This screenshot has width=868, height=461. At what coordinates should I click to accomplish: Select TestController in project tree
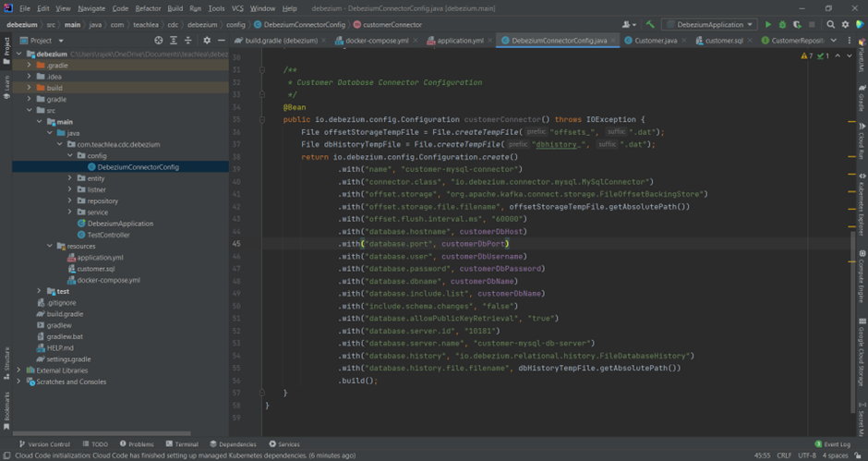(x=109, y=235)
